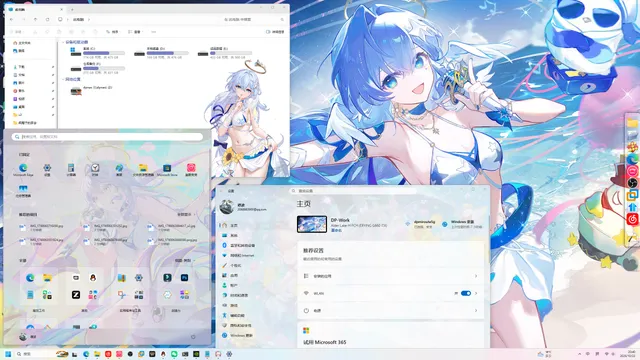This screenshot has width=640, height=360.
Task: Launch the Photoshop icon in the app folders
Action: (184, 278)
